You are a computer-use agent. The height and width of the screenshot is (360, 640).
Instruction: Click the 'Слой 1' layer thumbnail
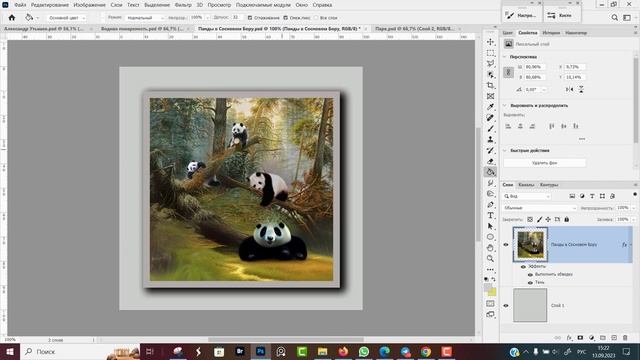click(x=530, y=305)
